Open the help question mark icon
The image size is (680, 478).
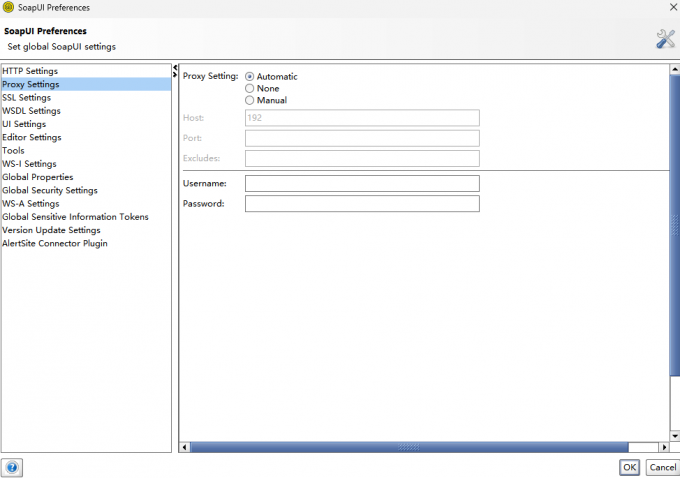[x=12, y=468]
